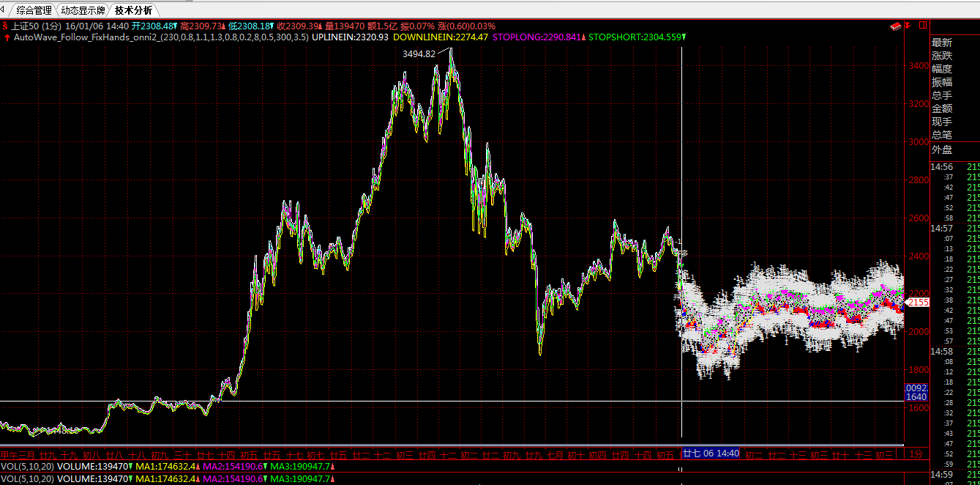The image size is (980, 485).
Task: Switch to the 综合管理 tab
Action: (x=34, y=10)
